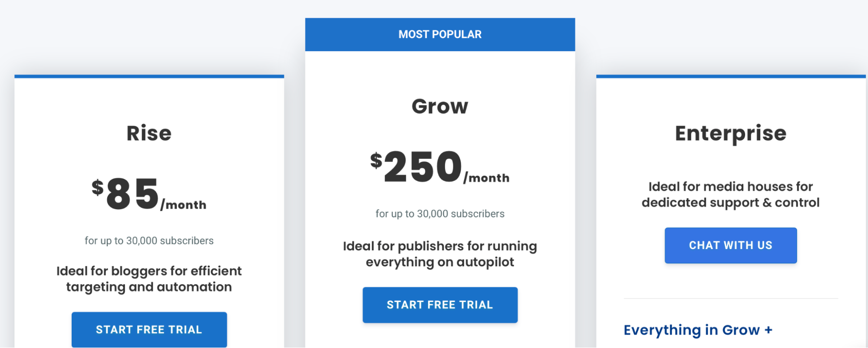
Task: Select the Most Popular banner
Action: pyautogui.click(x=440, y=34)
